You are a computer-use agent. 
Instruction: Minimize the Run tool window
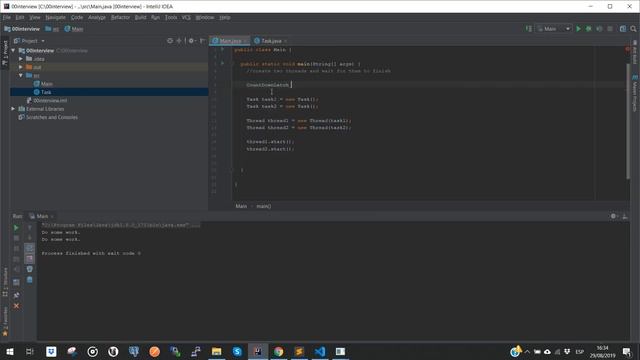(624, 216)
